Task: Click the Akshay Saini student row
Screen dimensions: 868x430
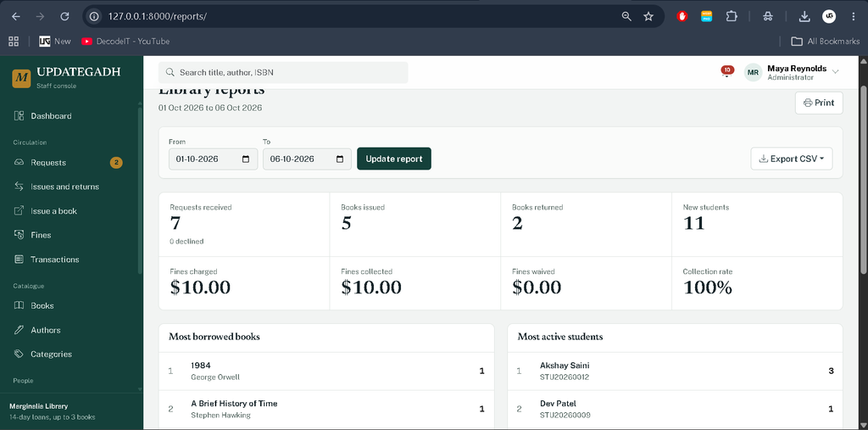Action: [676, 371]
